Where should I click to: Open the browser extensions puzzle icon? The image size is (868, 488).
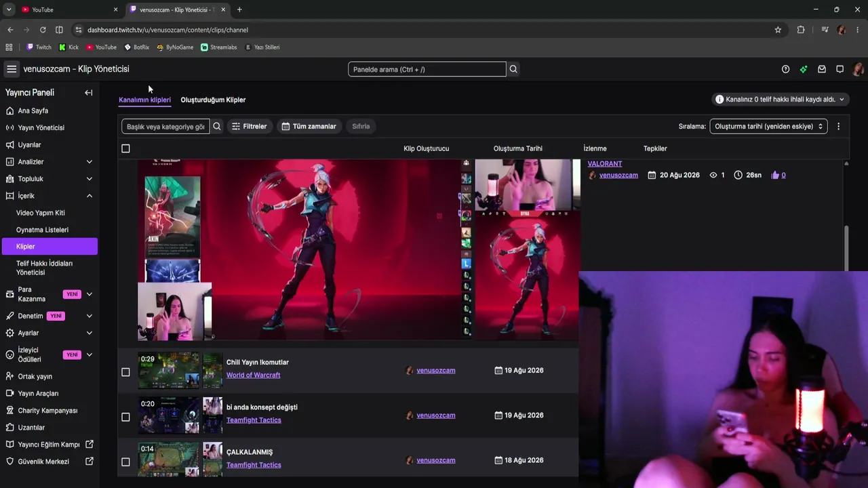801,30
